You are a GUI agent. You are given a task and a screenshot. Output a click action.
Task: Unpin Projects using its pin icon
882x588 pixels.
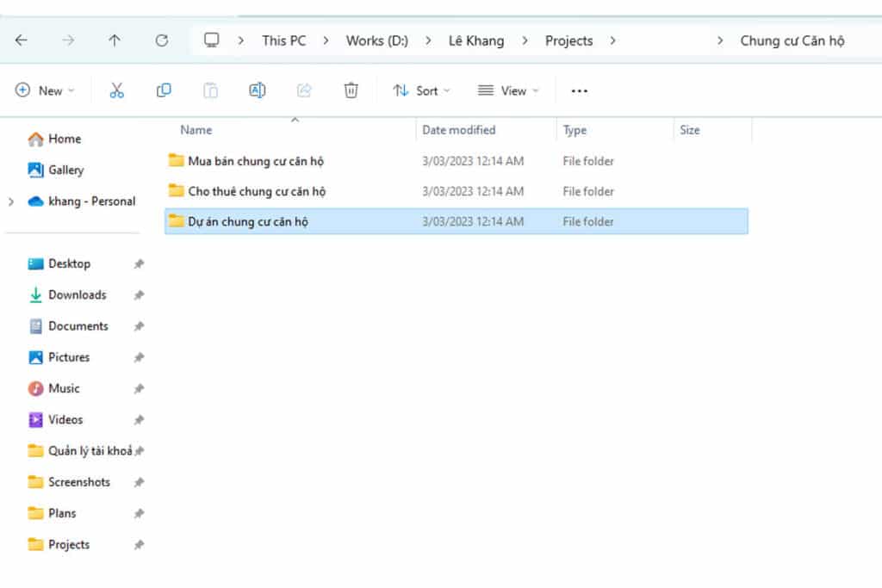[x=139, y=545]
